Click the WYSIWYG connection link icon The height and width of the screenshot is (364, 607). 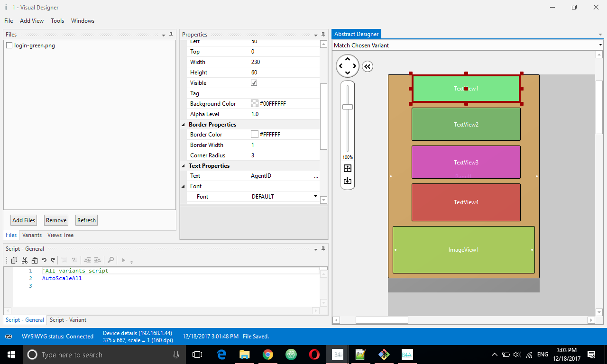point(9,337)
